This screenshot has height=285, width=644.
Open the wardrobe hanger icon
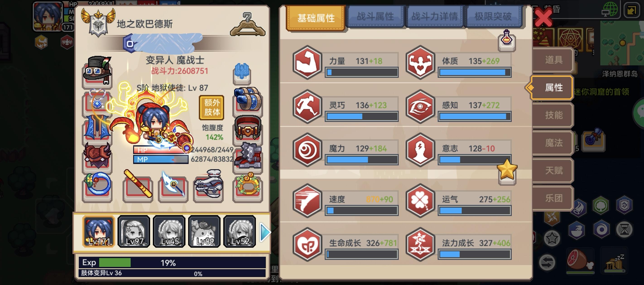(x=248, y=24)
